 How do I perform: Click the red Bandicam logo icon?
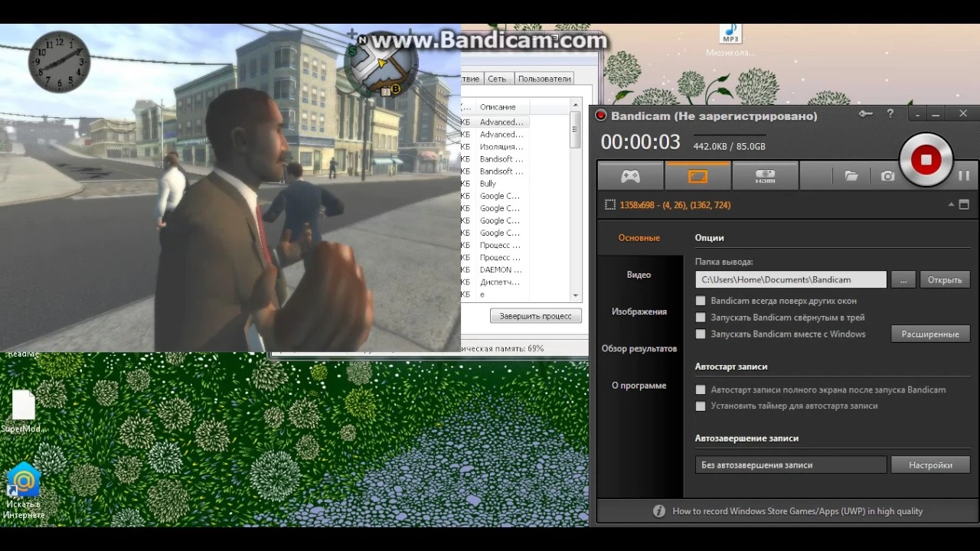(601, 116)
